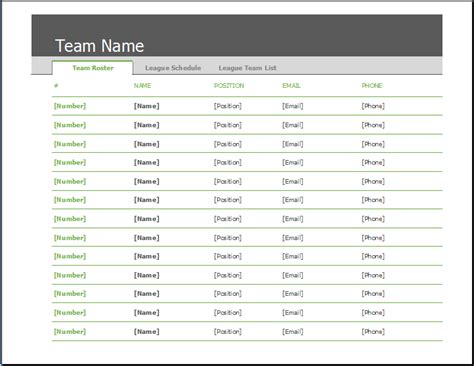474x366 pixels.
Task: Select [Name] cell in the last roster row
Action: (147, 332)
